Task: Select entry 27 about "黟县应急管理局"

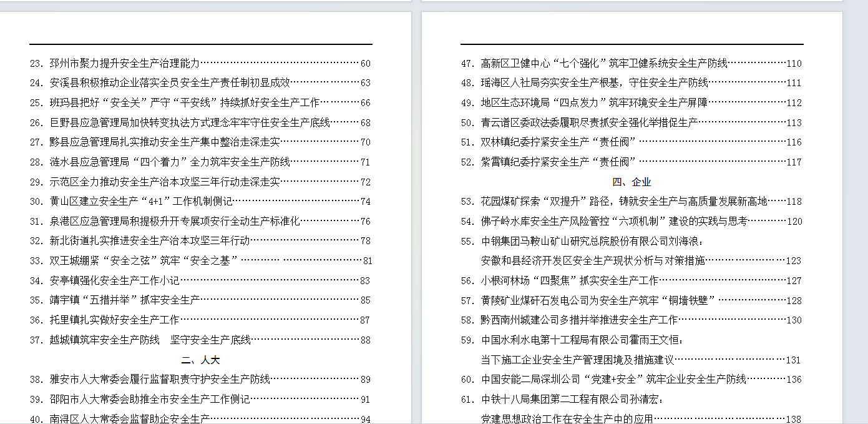Action: (x=200, y=142)
